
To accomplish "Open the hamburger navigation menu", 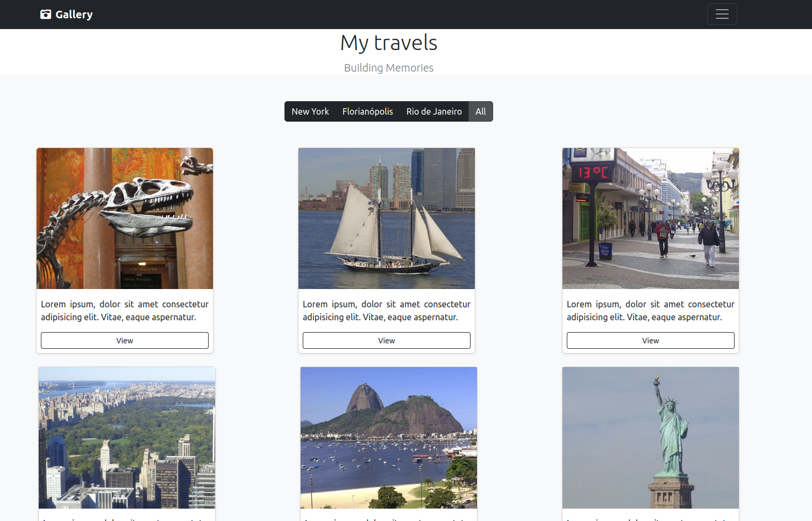I will pyautogui.click(x=722, y=14).
